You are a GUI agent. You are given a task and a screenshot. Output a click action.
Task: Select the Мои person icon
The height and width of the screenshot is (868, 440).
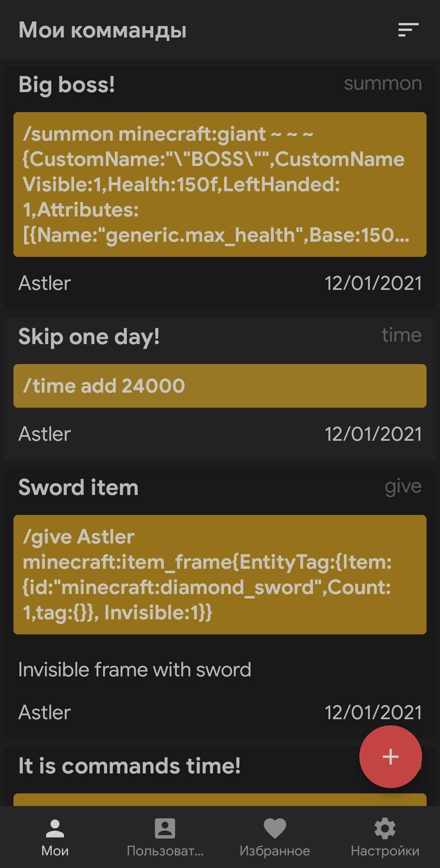tap(55, 828)
